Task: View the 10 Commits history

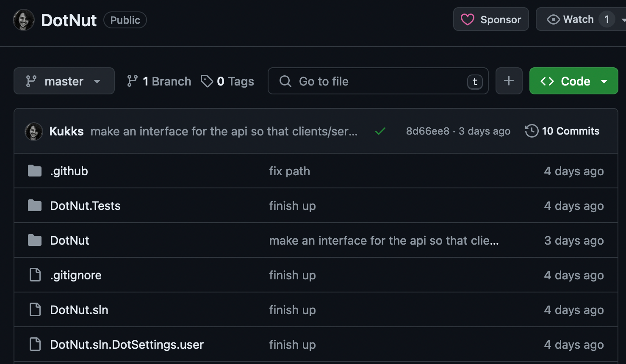Action: [x=562, y=131]
